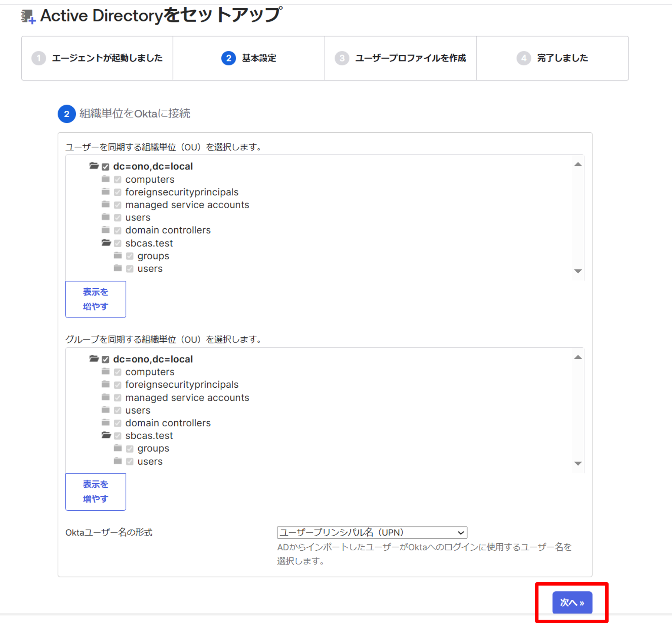Toggle domain controllers checkbox in group OU tree
This screenshot has height=623, width=672.
click(x=118, y=423)
